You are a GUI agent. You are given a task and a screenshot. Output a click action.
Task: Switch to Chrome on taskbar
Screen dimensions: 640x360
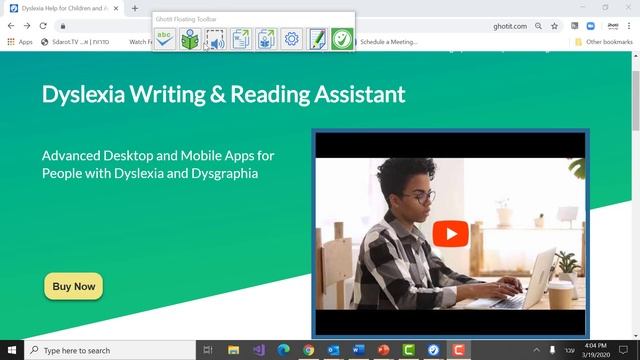309,350
